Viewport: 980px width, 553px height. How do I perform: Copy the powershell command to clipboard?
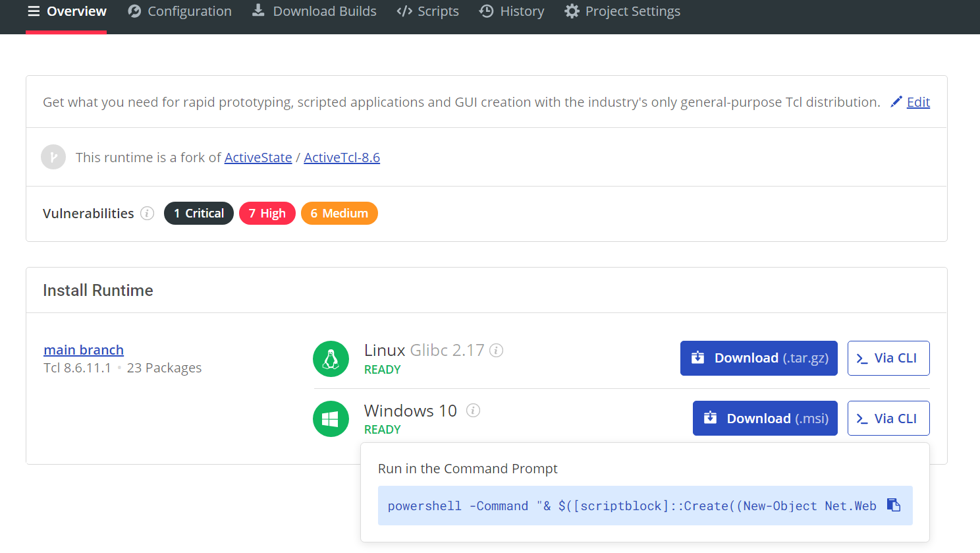pos(894,505)
